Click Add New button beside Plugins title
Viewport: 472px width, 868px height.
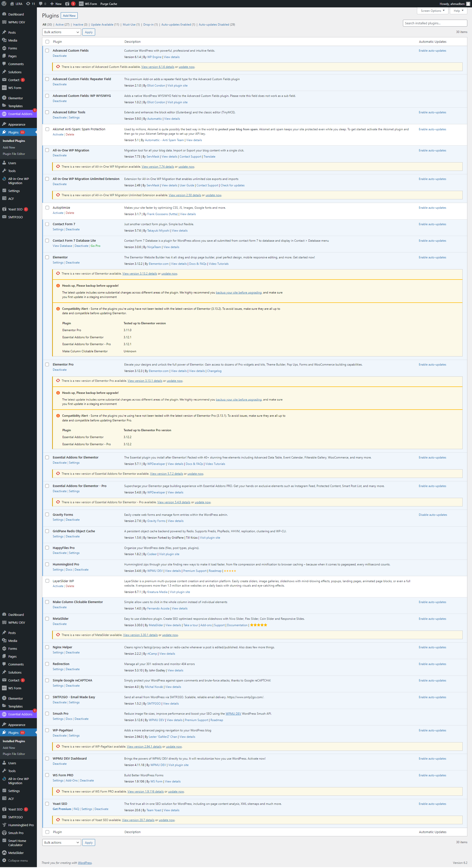pos(69,15)
